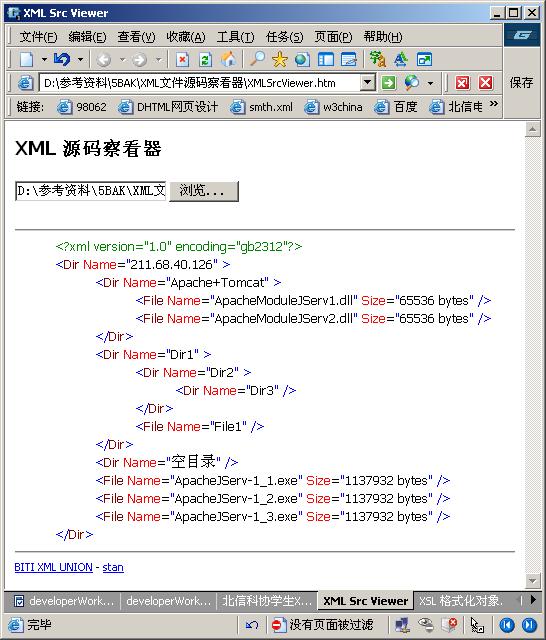546x640 pixels.
Task: Open the stan hyperlink
Action: [x=113, y=567]
